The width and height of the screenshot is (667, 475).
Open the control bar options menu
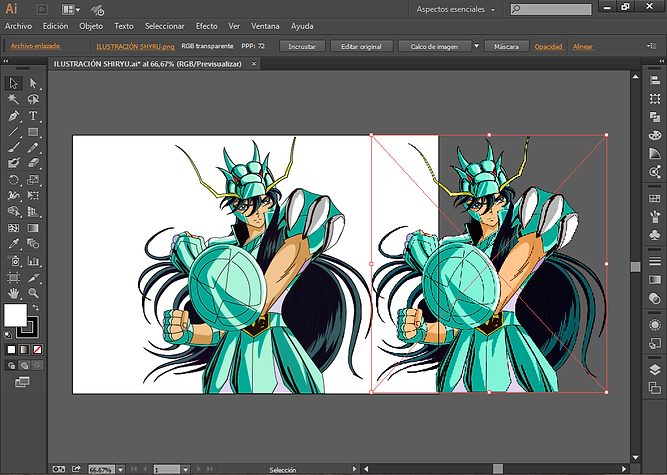tap(651, 46)
